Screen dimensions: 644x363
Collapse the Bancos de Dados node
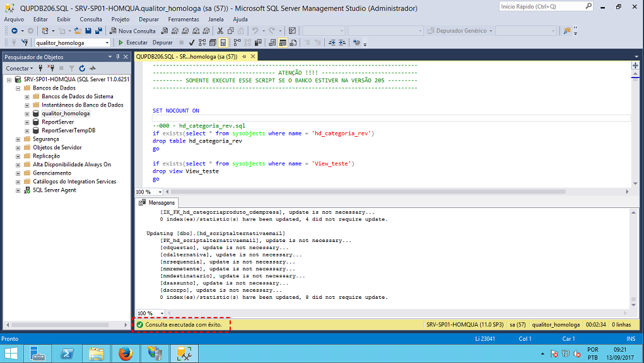point(18,88)
